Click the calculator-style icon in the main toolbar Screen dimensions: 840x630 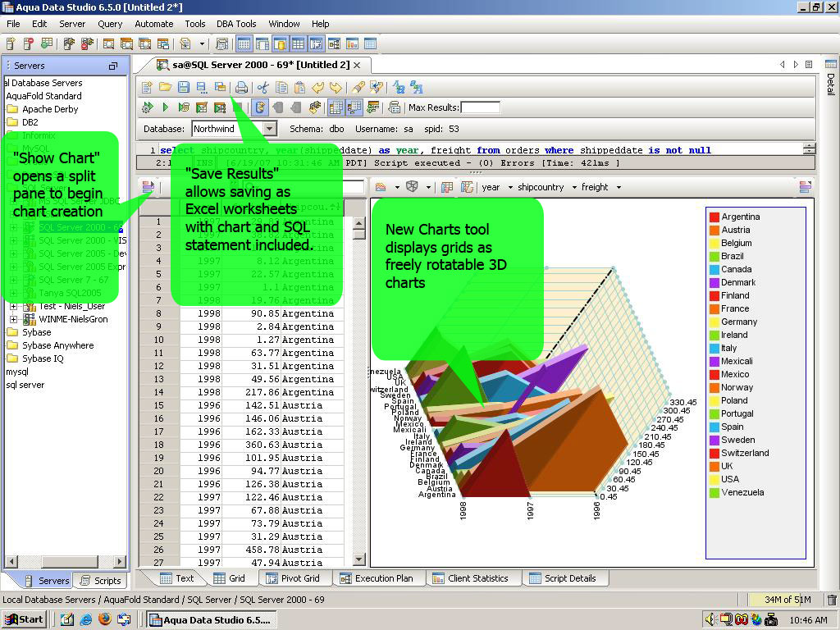point(221,44)
